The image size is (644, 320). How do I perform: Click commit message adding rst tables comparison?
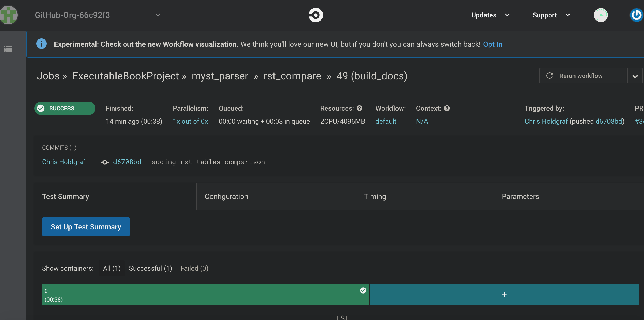[x=208, y=162]
